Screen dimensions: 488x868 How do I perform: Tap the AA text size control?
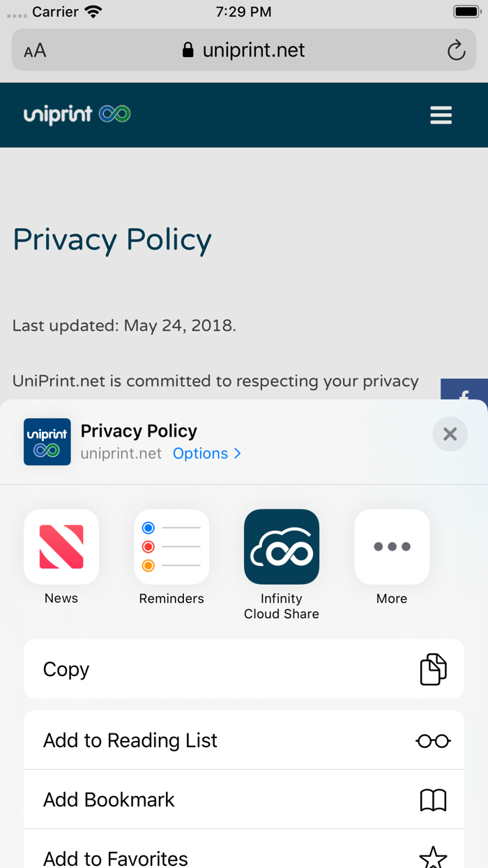(35, 50)
